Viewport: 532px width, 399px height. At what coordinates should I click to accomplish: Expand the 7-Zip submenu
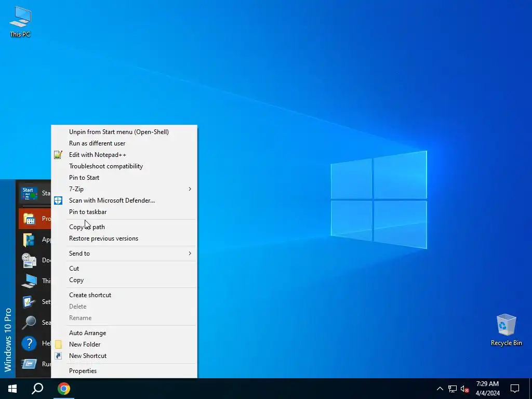[x=124, y=189]
